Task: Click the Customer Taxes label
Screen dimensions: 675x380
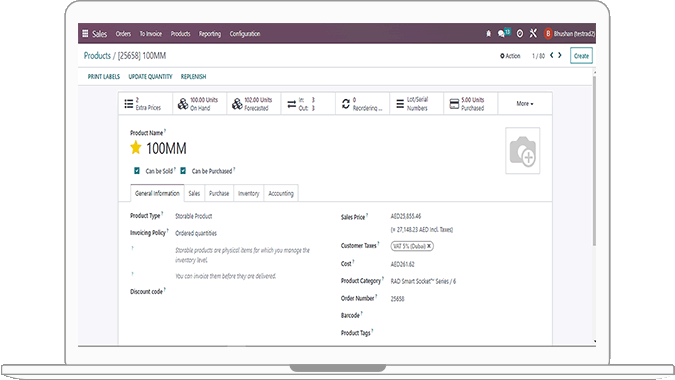Action: point(359,246)
